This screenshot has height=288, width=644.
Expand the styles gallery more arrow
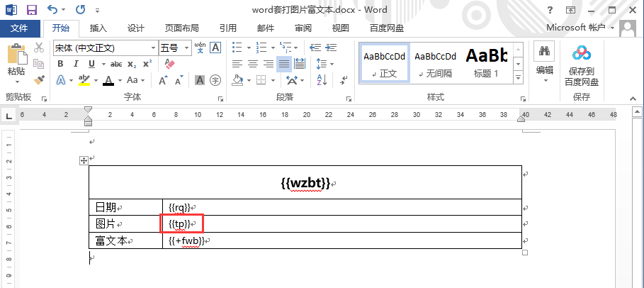click(518, 77)
